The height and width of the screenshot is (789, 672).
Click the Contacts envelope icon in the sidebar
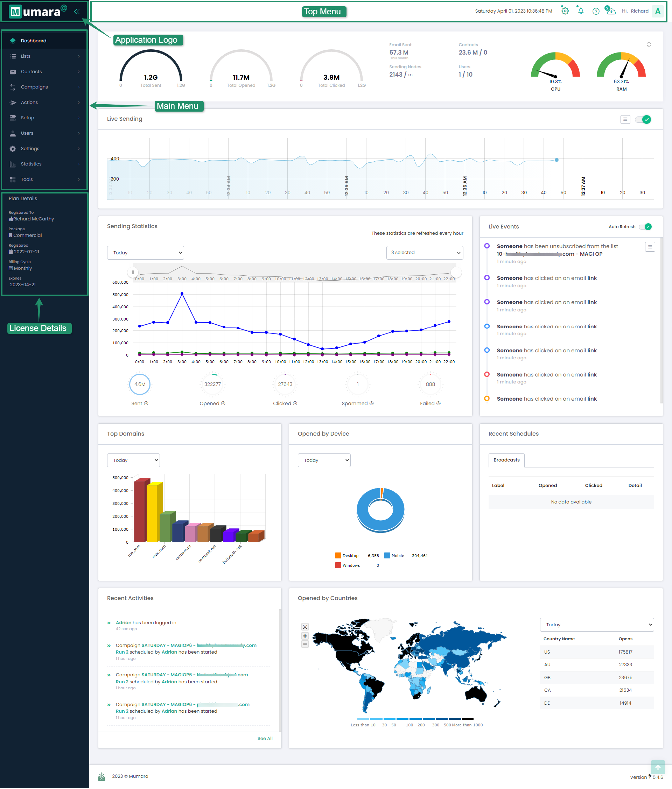point(13,72)
